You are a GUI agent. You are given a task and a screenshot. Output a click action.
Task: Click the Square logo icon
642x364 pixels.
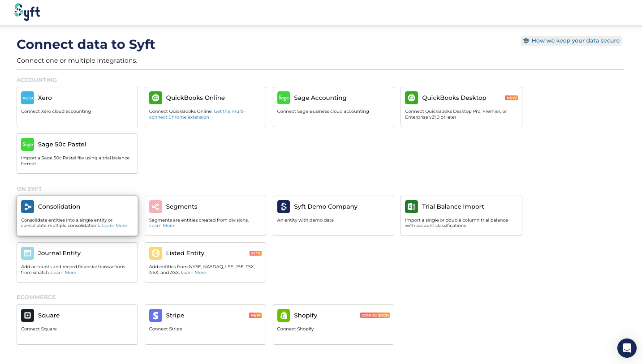pyautogui.click(x=27, y=315)
